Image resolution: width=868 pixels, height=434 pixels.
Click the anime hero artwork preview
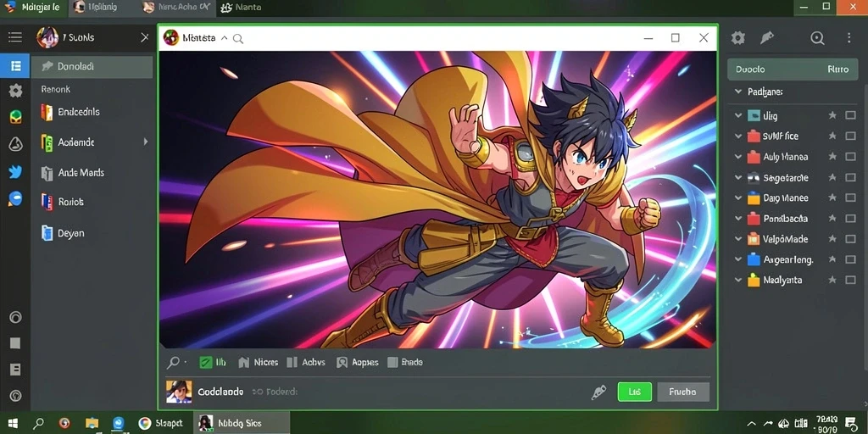pos(438,200)
